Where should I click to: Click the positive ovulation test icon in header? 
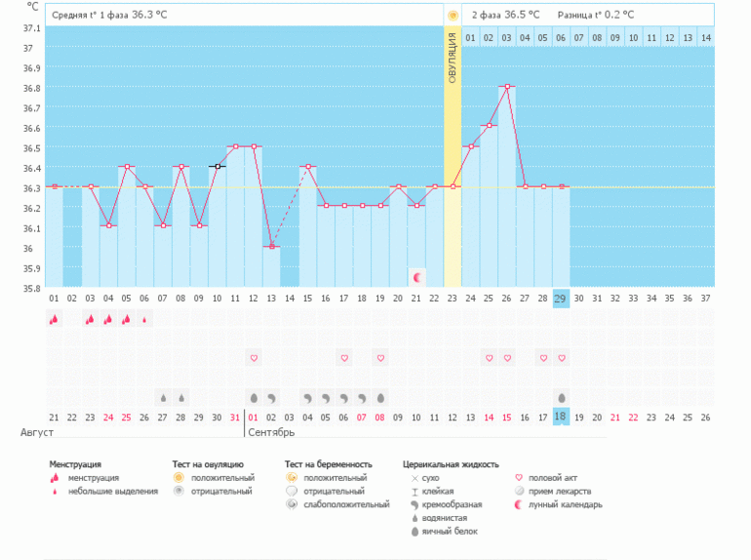pyautogui.click(x=452, y=16)
